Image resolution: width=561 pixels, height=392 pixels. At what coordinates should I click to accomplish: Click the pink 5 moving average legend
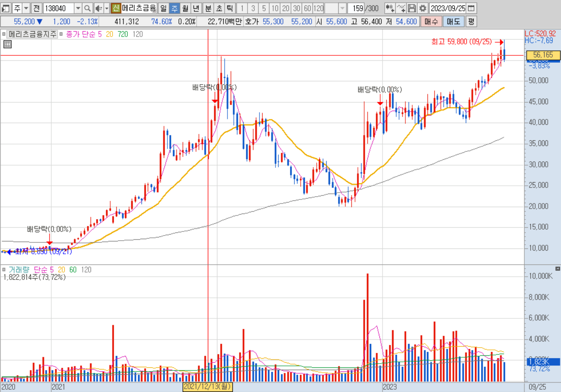point(100,34)
